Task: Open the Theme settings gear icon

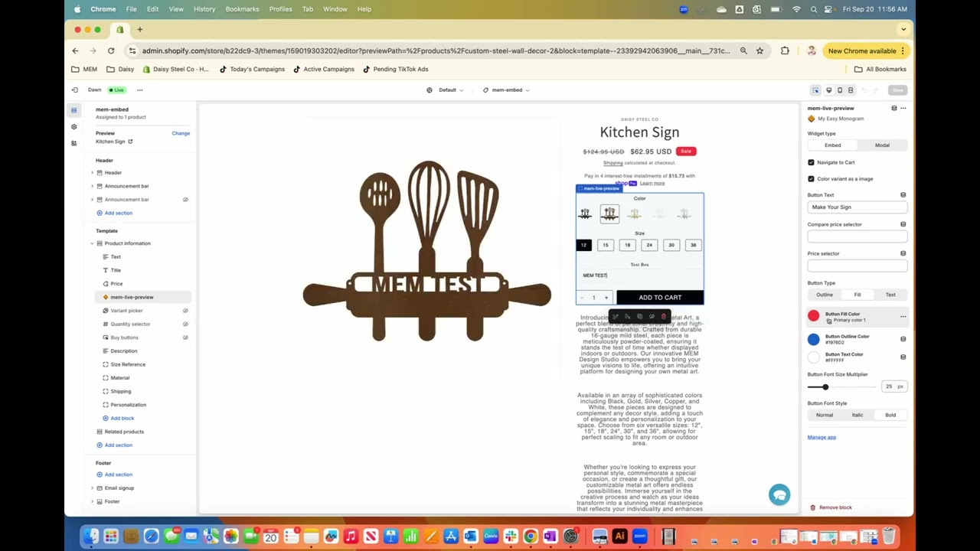Action: click(x=73, y=127)
